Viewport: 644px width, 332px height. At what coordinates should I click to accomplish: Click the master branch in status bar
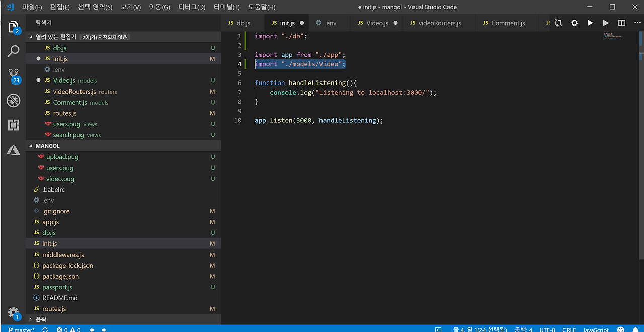click(x=21, y=329)
